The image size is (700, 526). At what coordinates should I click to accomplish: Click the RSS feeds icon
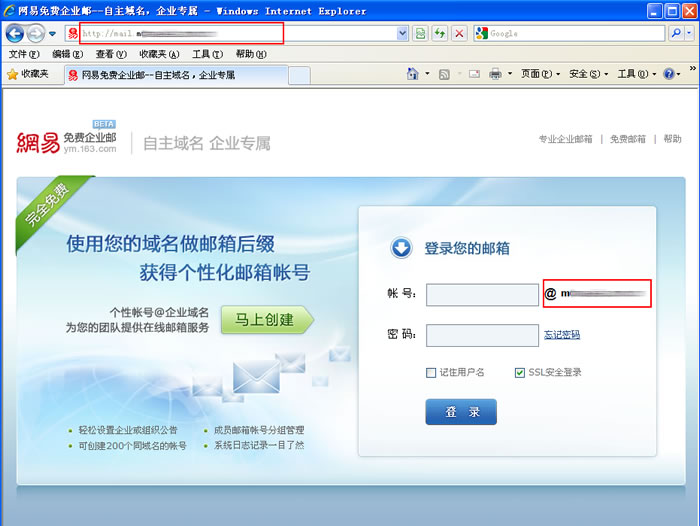[x=444, y=74]
